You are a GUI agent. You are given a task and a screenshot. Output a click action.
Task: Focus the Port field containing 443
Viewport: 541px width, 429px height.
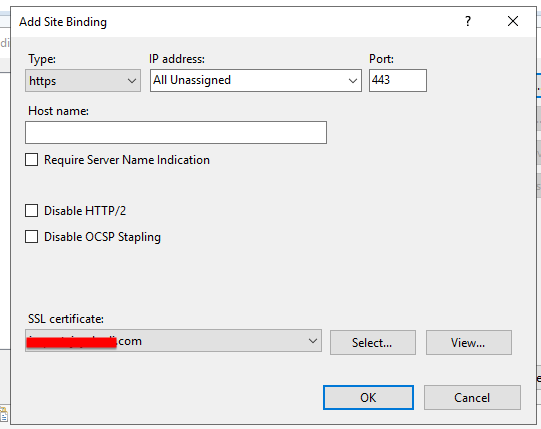pos(397,80)
